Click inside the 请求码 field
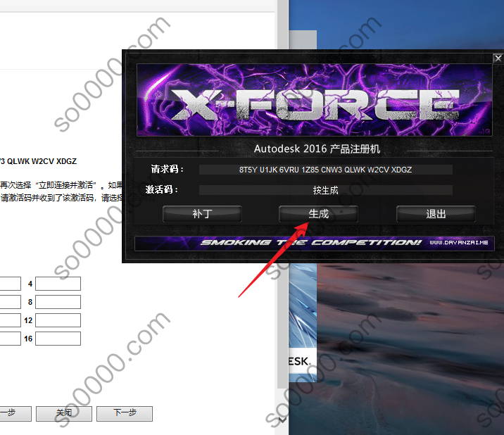The image size is (504, 435). click(x=326, y=170)
